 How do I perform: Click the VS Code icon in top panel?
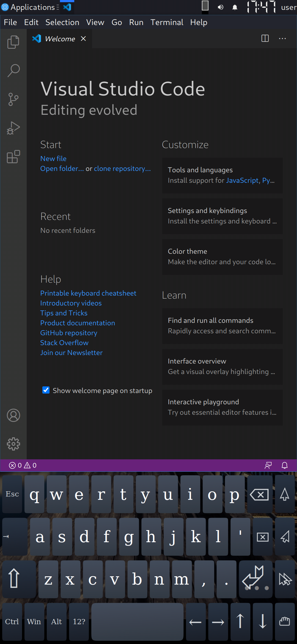[x=67, y=7]
